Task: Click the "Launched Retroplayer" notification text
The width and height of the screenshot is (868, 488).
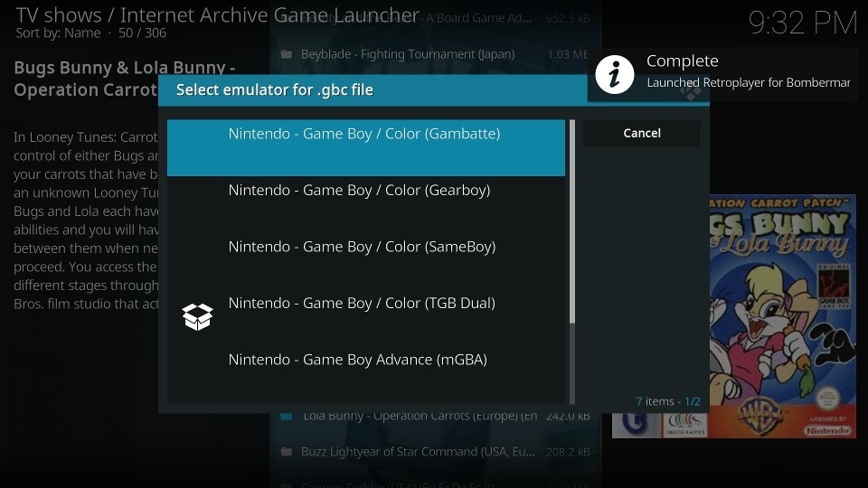Action: tap(749, 83)
